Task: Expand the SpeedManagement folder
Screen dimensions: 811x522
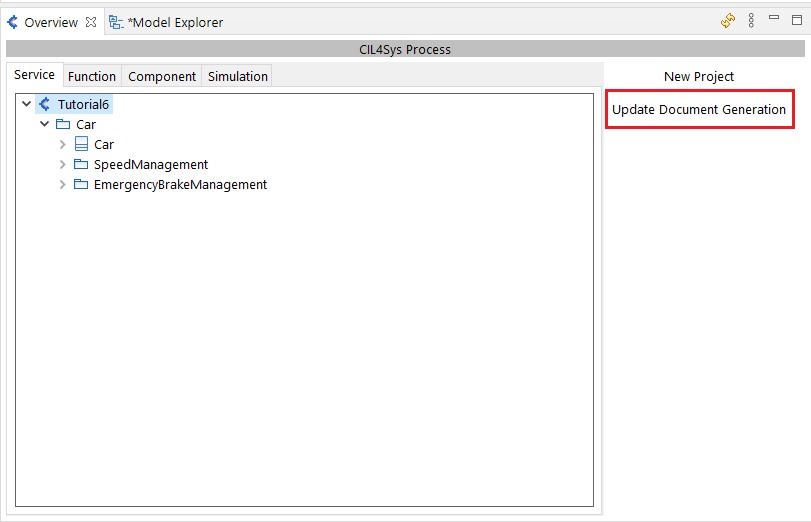Action: tap(63, 165)
